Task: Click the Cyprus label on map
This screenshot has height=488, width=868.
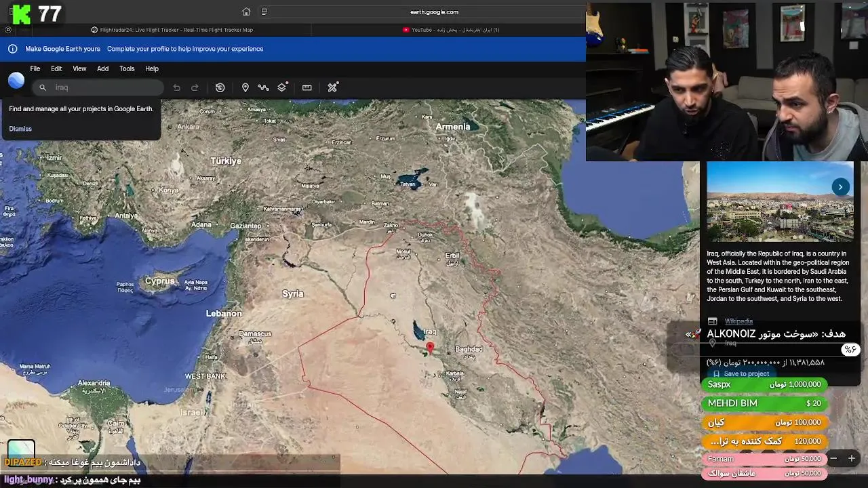Action: point(160,281)
